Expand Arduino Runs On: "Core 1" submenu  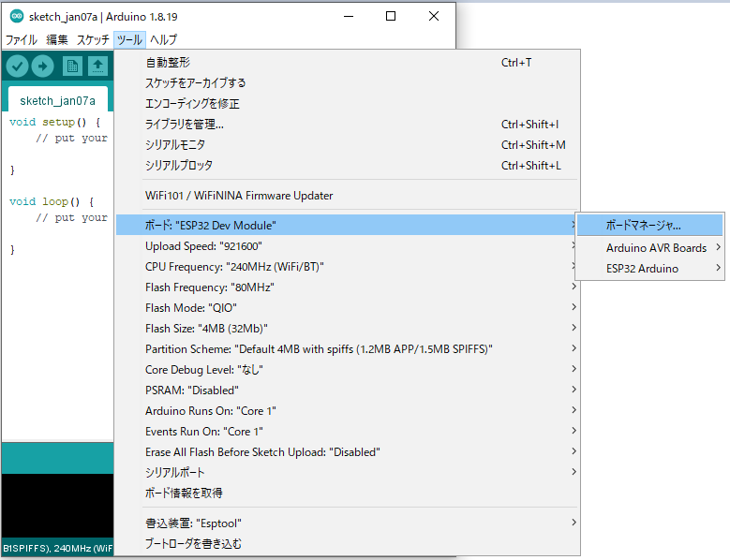[348, 411]
